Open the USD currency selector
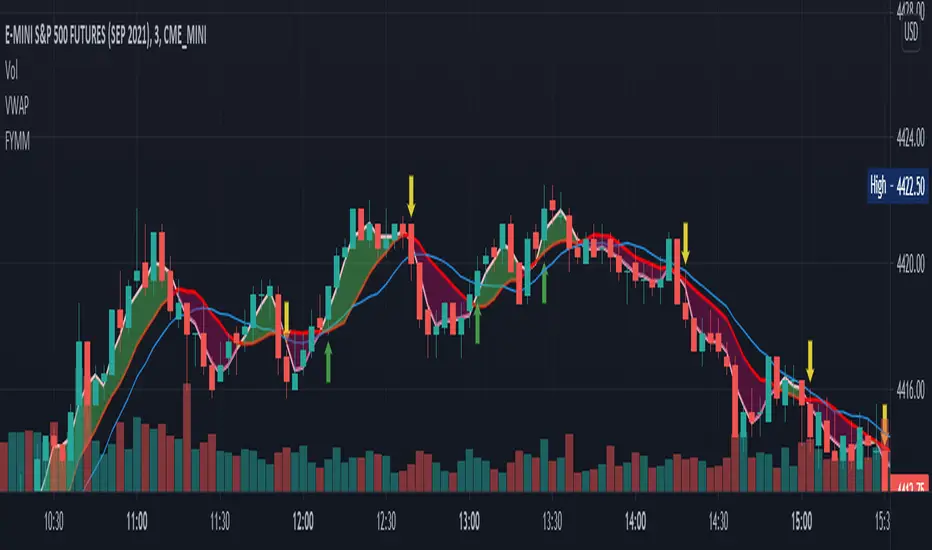The image size is (932, 550). click(912, 32)
